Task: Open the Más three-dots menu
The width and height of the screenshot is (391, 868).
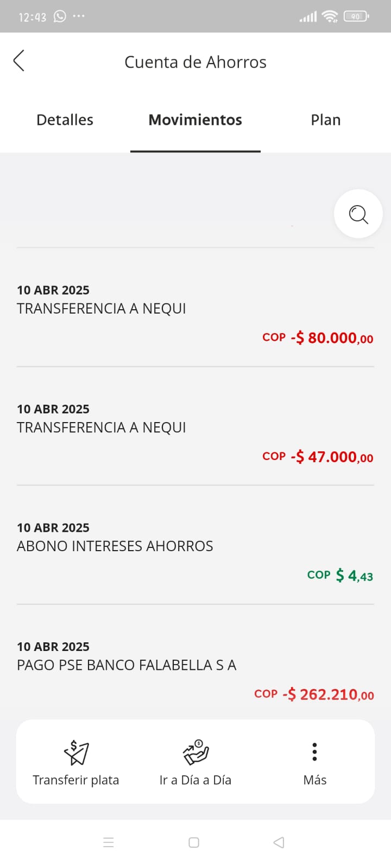Action: (x=314, y=752)
